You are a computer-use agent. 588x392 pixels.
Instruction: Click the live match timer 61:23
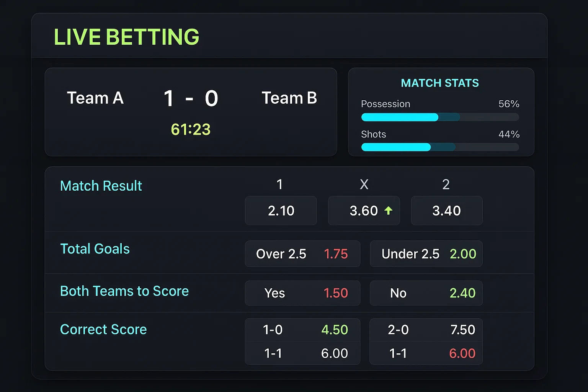(x=190, y=130)
